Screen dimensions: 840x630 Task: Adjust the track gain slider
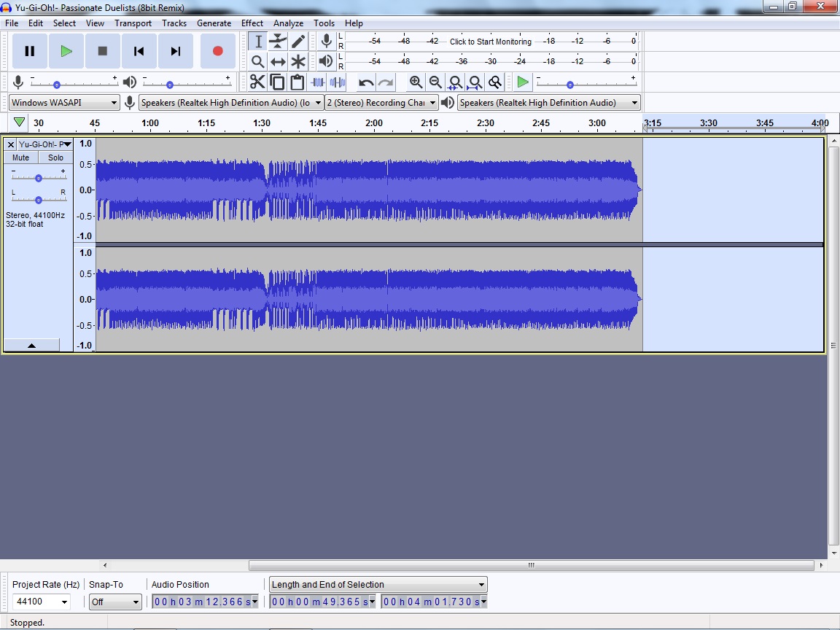39,178
